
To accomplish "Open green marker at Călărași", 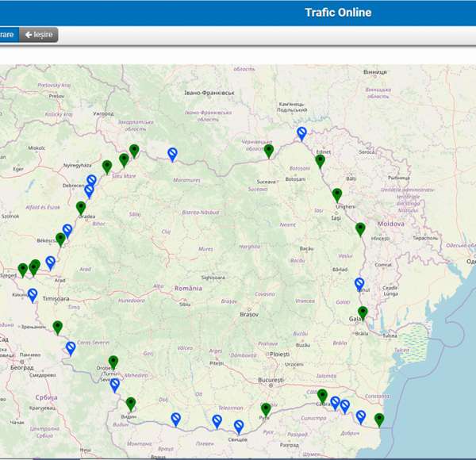I will point(322,397).
